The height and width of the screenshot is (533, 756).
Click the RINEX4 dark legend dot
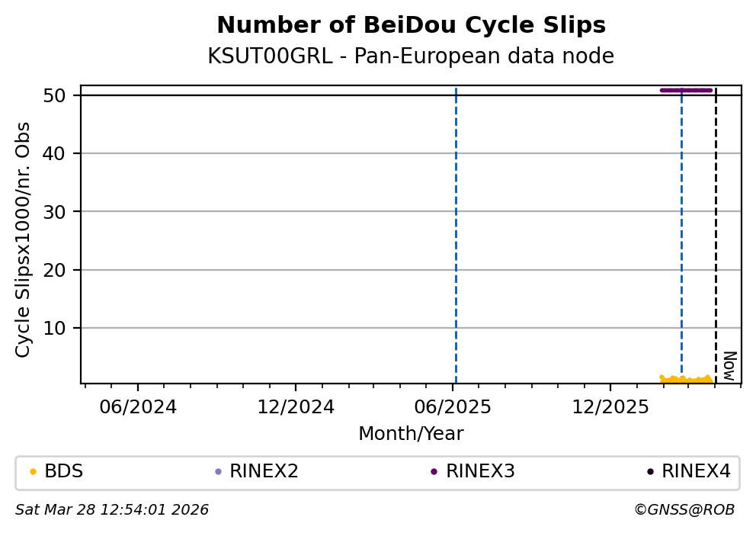(650, 472)
